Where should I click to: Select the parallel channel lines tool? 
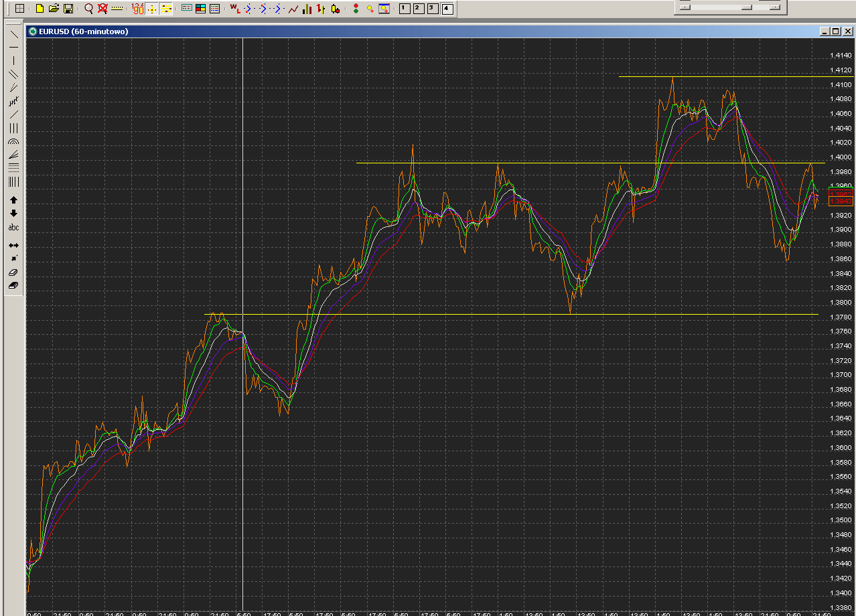point(13,74)
